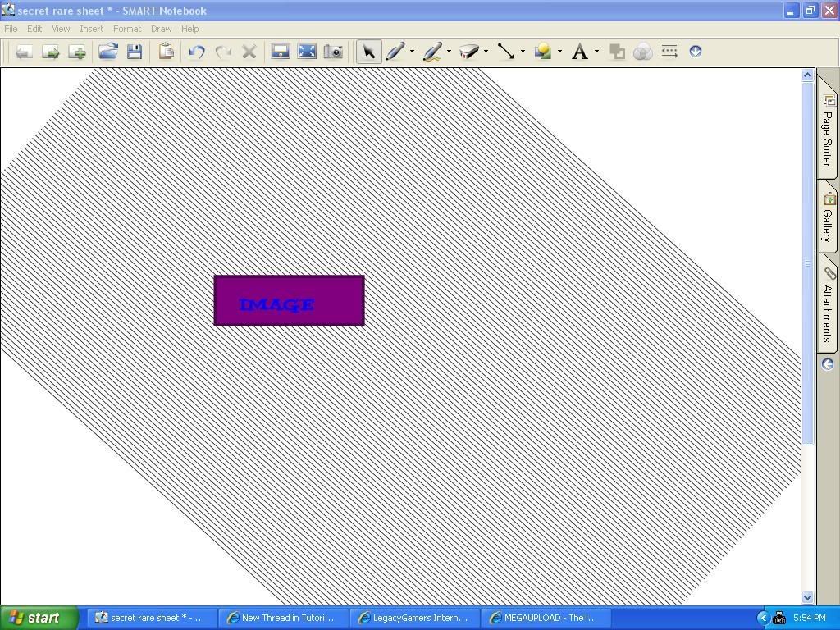Select the Pen tool
Image resolution: width=840 pixels, height=630 pixels.
396,52
